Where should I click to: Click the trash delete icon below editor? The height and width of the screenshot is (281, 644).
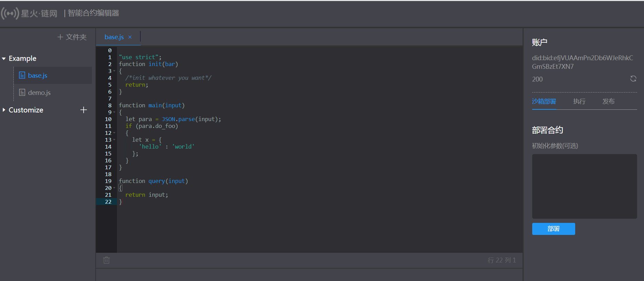tap(106, 260)
